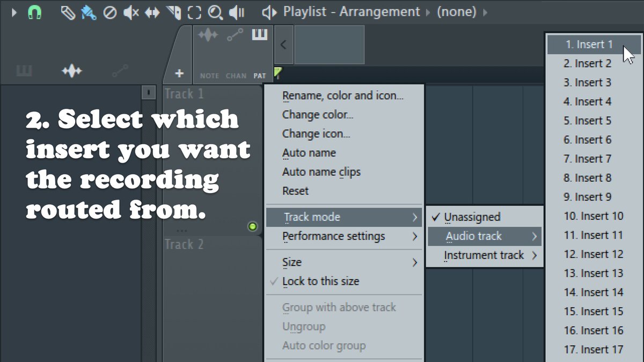Expand the Performance settings submenu

click(344, 236)
